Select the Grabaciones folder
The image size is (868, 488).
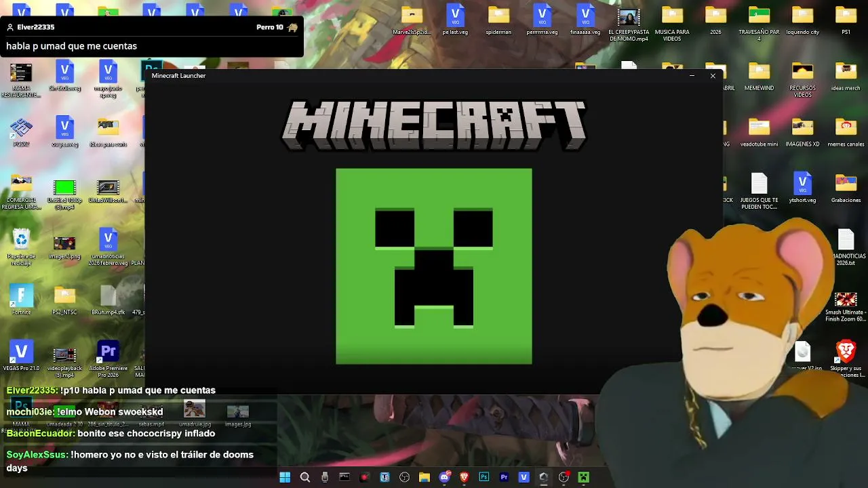click(x=846, y=188)
